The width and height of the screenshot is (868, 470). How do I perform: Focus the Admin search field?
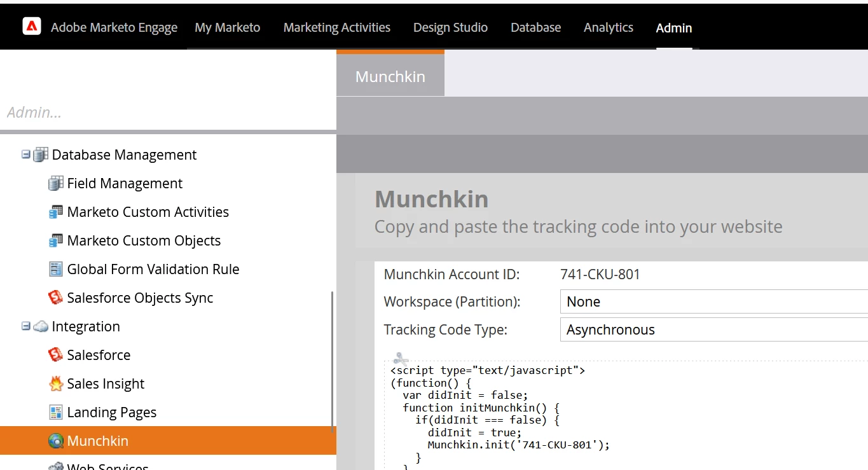point(168,112)
